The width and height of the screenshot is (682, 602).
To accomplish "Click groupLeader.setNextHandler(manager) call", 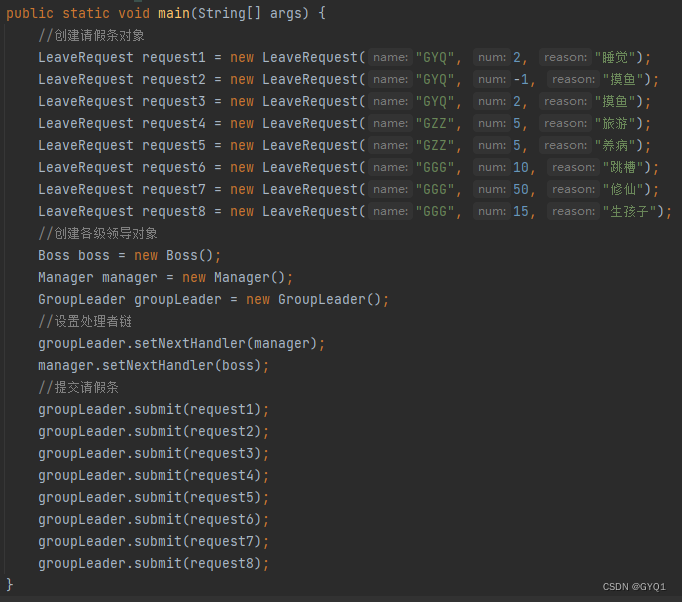I will coord(177,344).
